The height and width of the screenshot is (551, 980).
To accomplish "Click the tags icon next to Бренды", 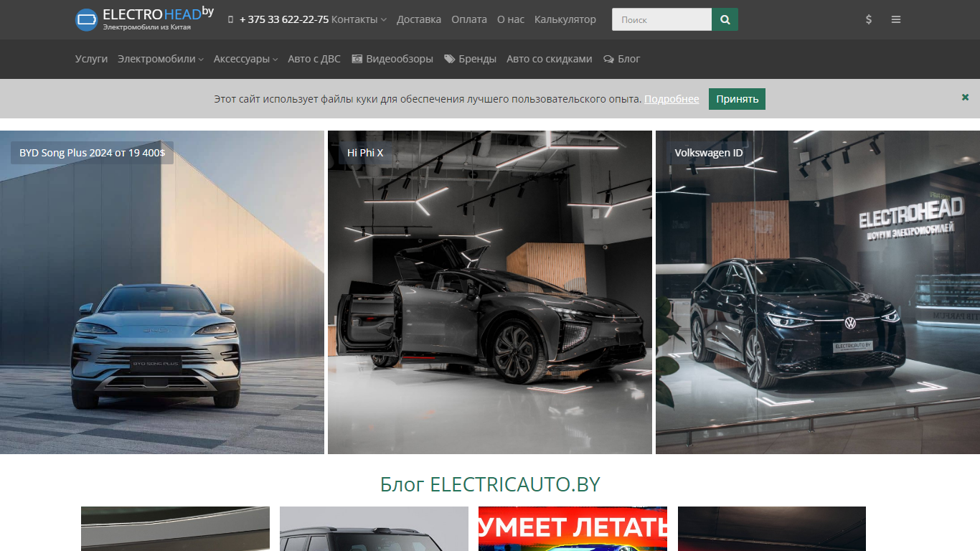I will [x=449, y=59].
